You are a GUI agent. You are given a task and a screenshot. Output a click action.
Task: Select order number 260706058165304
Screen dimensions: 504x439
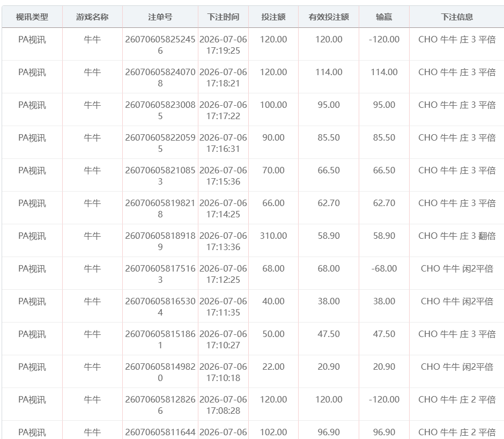[160, 307]
